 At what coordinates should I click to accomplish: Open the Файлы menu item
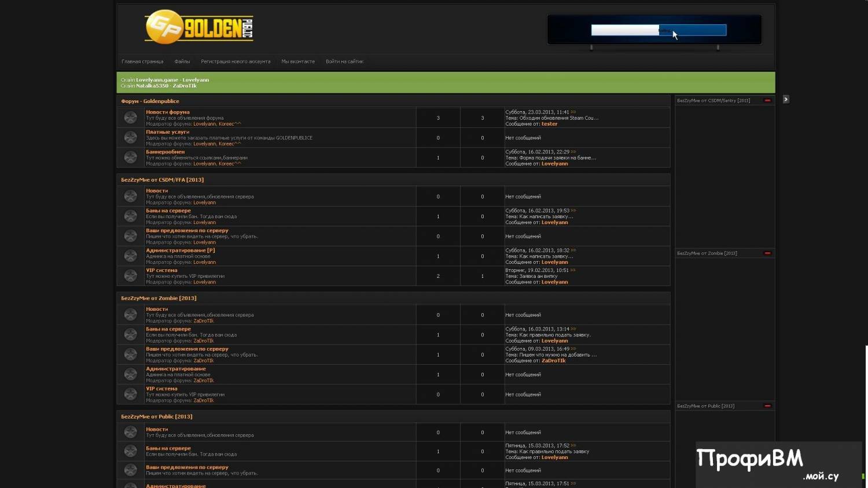182,61
